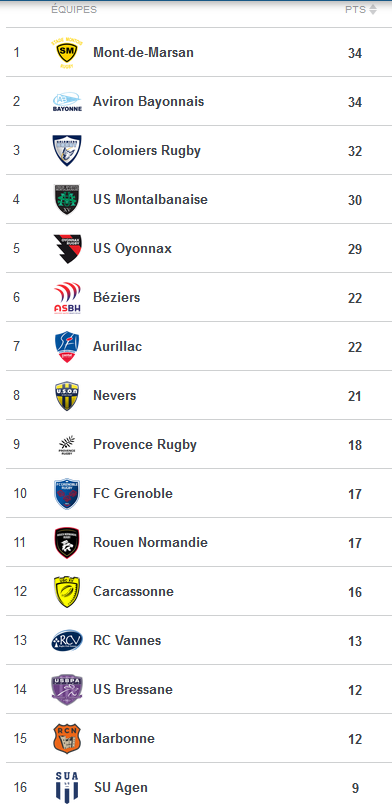Click the PTS header label

click(355, 9)
